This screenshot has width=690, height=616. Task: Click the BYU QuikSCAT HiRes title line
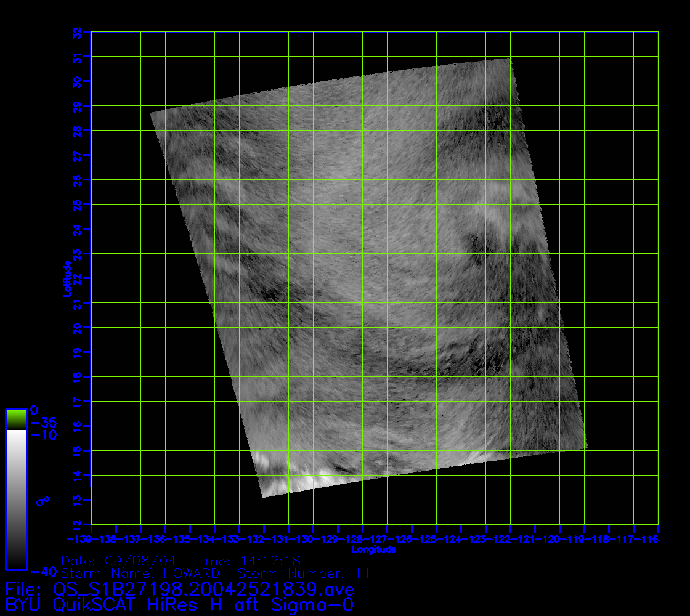(x=179, y=604)
